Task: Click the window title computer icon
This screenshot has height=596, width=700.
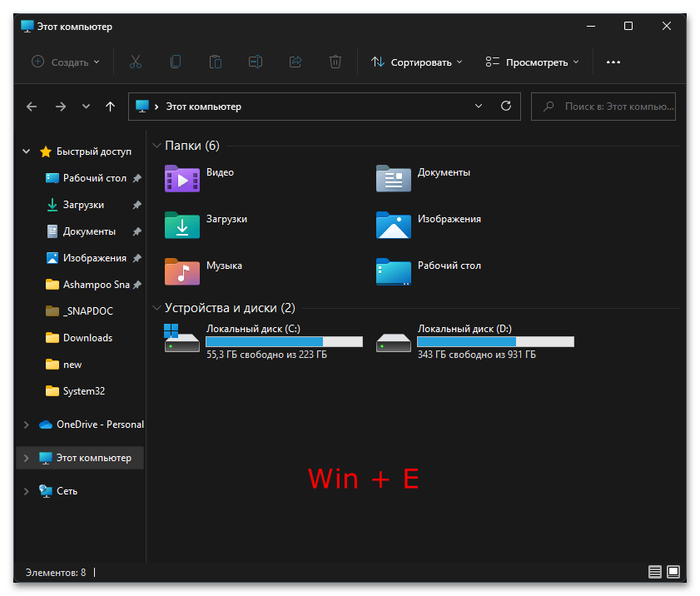Action: [27, 27]
